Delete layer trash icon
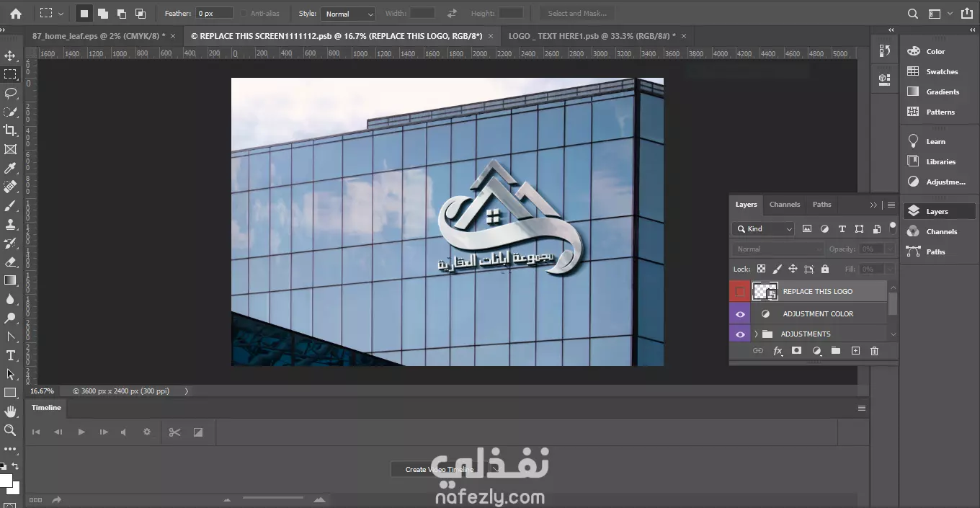 coord(874,351)
